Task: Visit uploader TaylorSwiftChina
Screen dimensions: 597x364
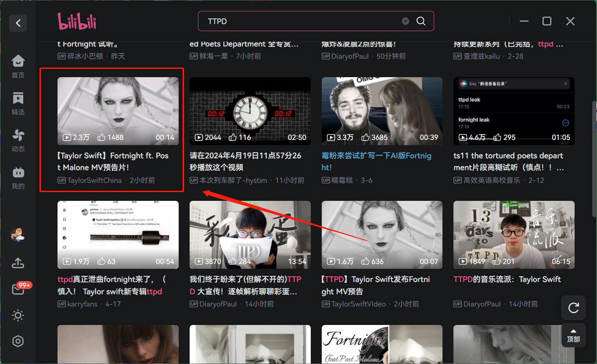Action: tap(94, 180)
